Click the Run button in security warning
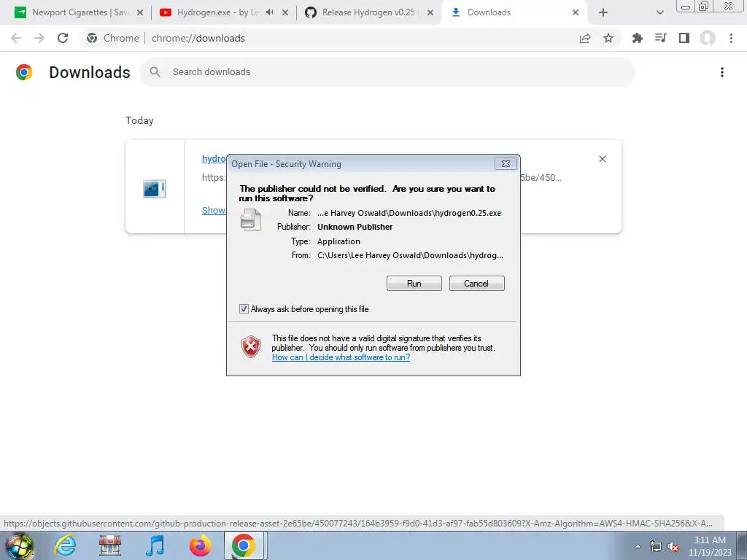The height and width of the screenshot is (560, 747). 414,284
